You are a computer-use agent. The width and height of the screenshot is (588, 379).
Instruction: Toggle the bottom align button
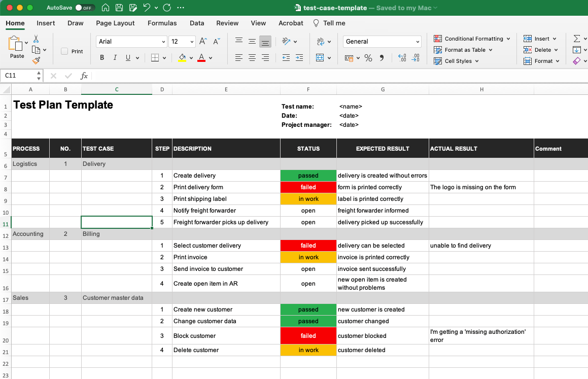265,42
